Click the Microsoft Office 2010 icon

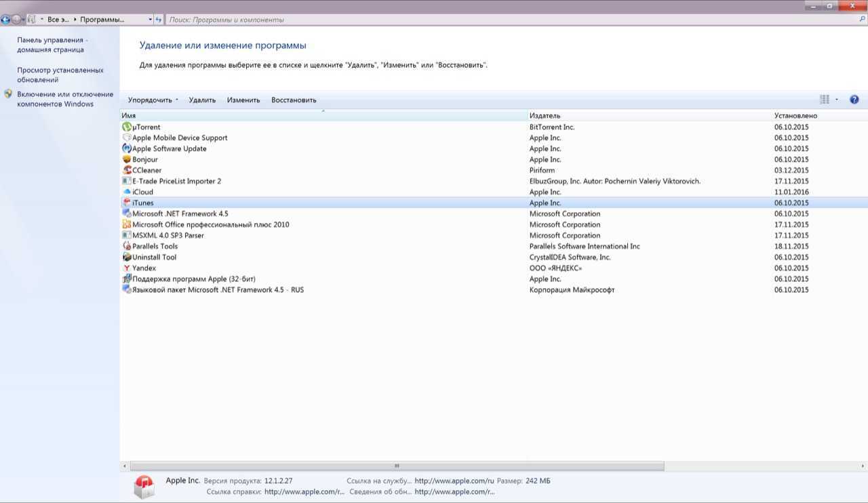tap(127, 224)
